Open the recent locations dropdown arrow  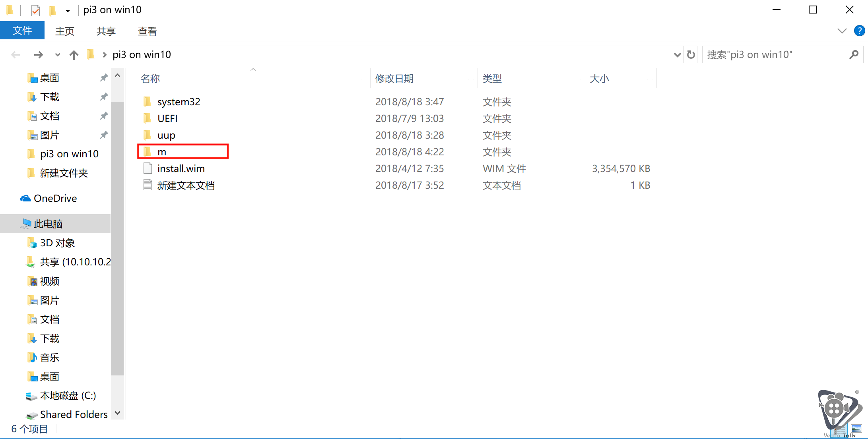[x=58, y=55]
